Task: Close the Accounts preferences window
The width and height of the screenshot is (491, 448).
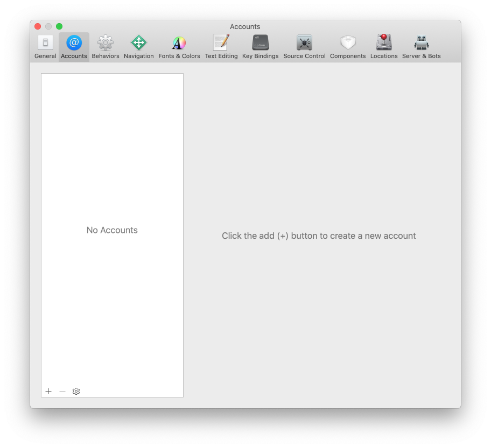Action: pyautogui.click(x=38, y=26)
